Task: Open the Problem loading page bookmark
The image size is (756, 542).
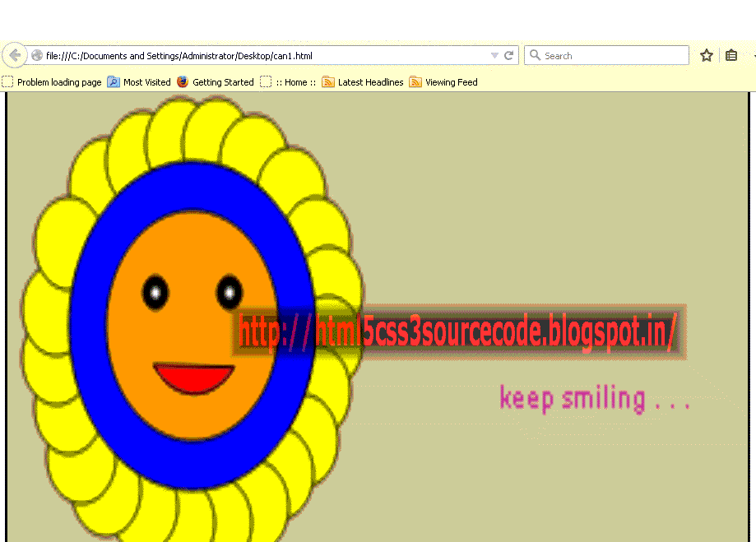Action: (x=52, y=82)
